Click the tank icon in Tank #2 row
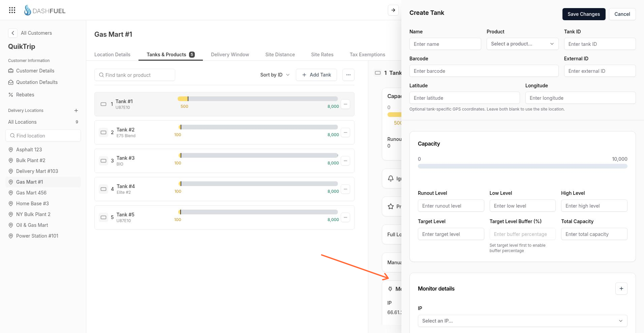644x333 pixels. pos(103,132)
